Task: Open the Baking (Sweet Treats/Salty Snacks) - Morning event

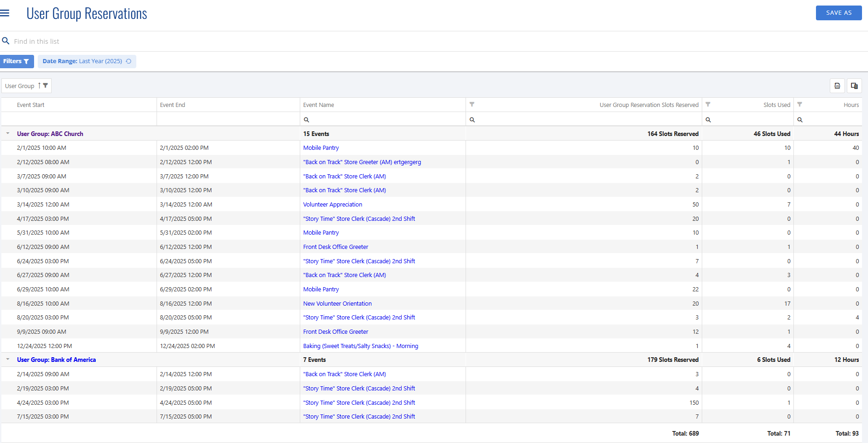Action: 361,346
